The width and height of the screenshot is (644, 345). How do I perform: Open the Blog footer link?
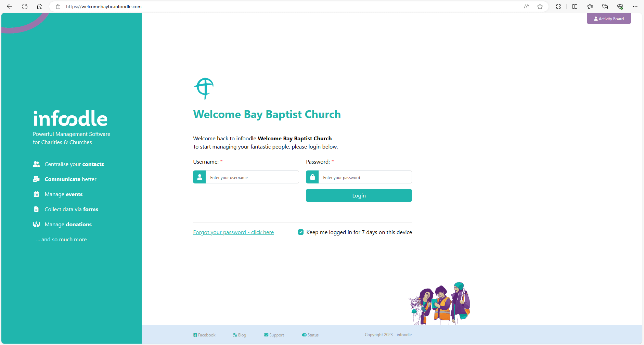tap(240, 335)
